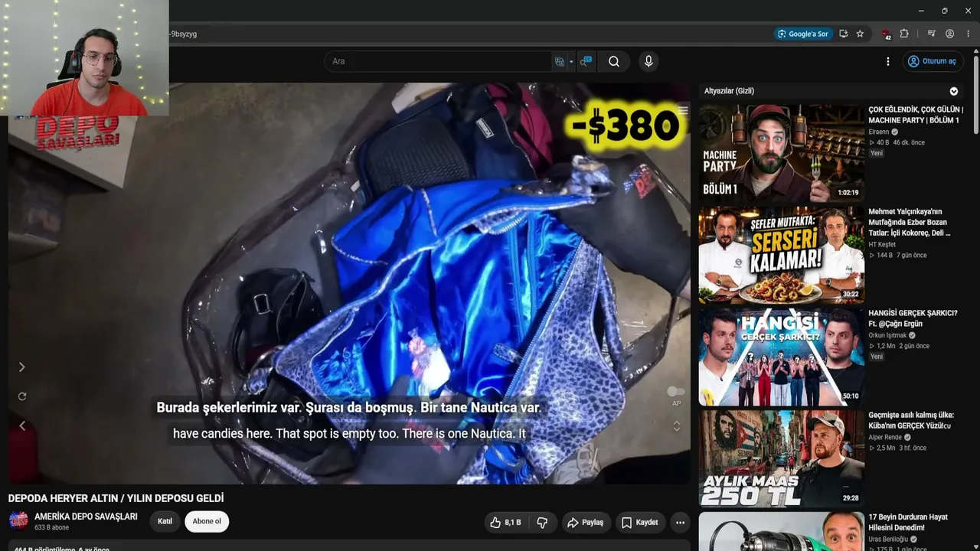Open 'HANGİSİ GERÇEK ŞARKICI?' video title
The image size is (980, 551).
click(913, 318)
